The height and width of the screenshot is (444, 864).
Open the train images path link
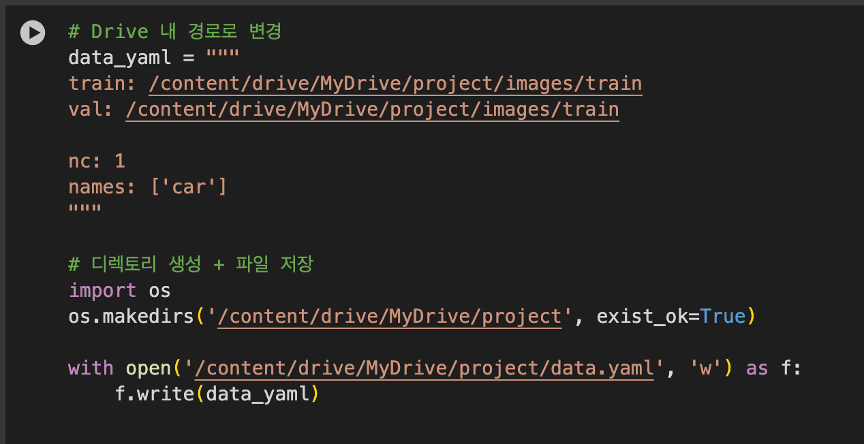point(394,83)
